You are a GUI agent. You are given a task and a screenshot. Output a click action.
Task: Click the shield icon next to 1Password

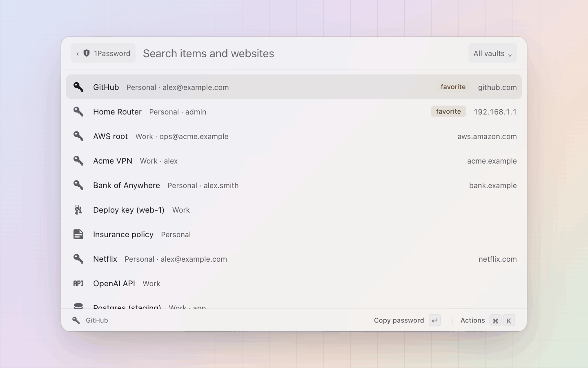87,53
